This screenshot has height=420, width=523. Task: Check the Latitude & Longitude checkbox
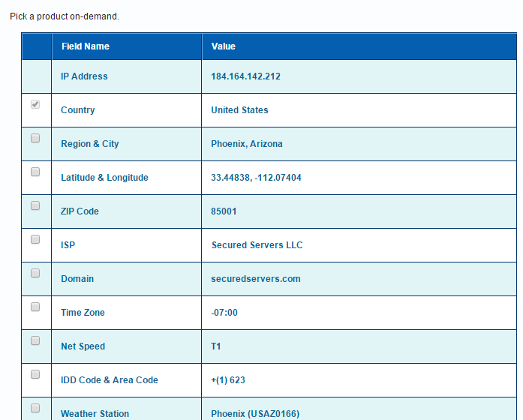click(x=35, y=172)
